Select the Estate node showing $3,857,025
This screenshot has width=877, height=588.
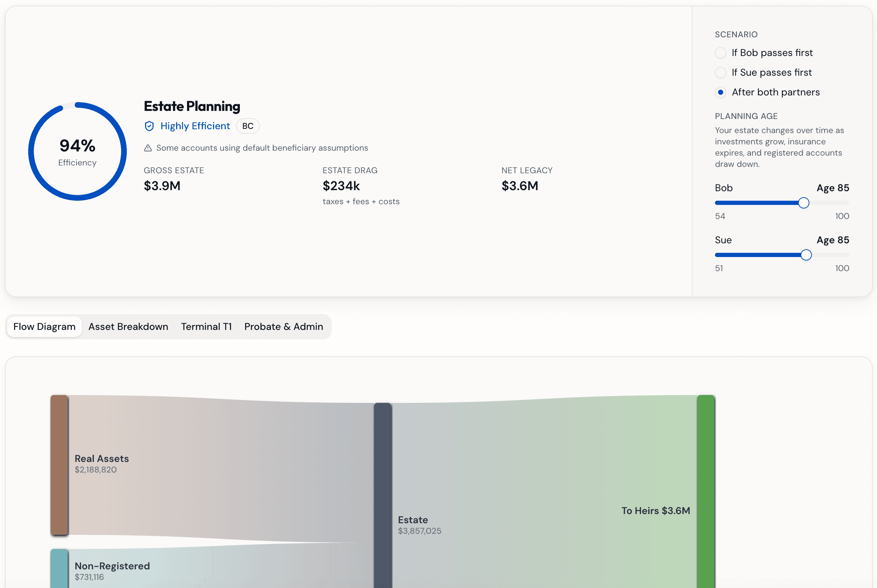click(382, 495)
